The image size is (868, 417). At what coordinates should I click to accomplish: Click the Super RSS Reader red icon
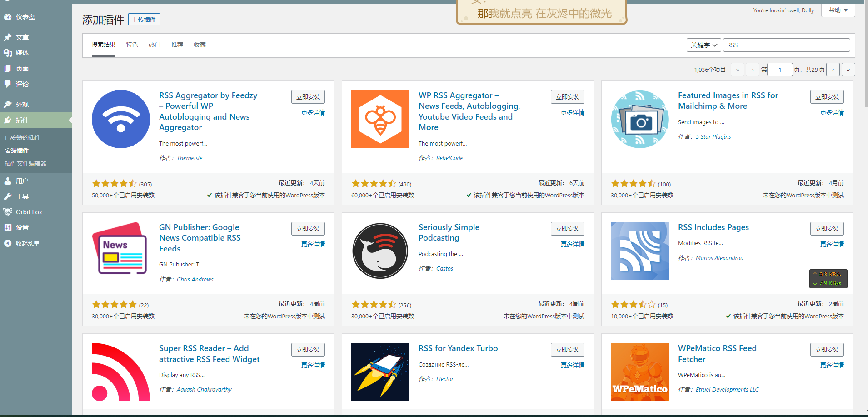pos(121,372)
